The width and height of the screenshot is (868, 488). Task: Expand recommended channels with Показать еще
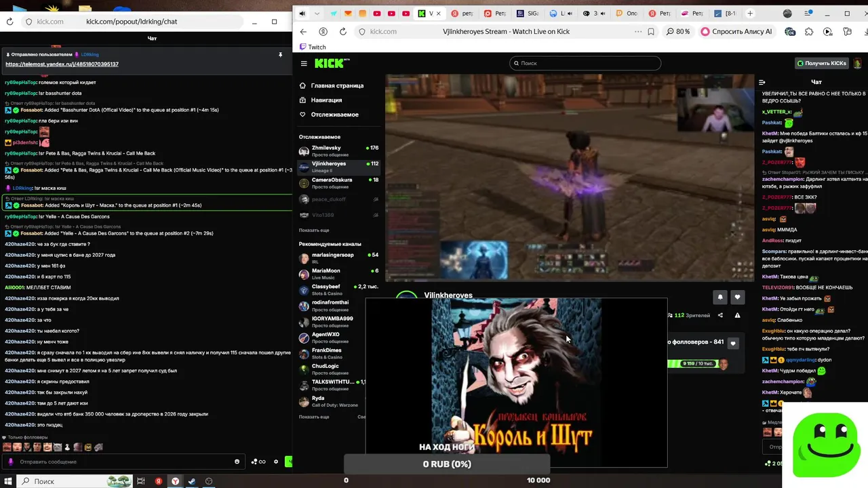click(x=314, y=417)
